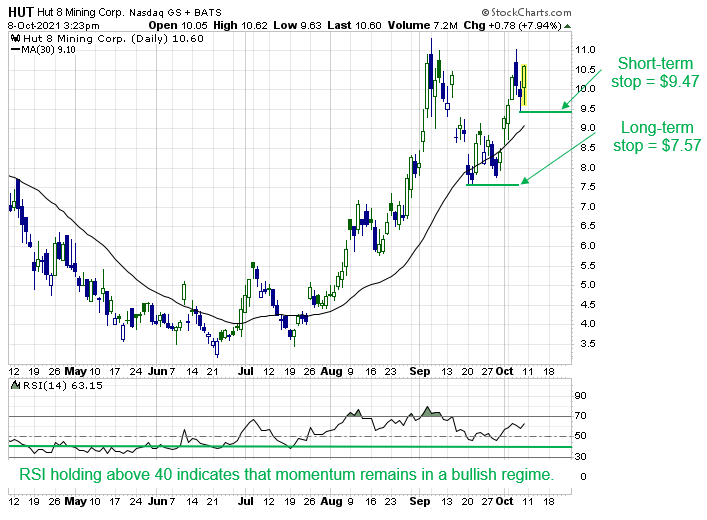Click the RSI 90 axis label

tap(581, 396)
